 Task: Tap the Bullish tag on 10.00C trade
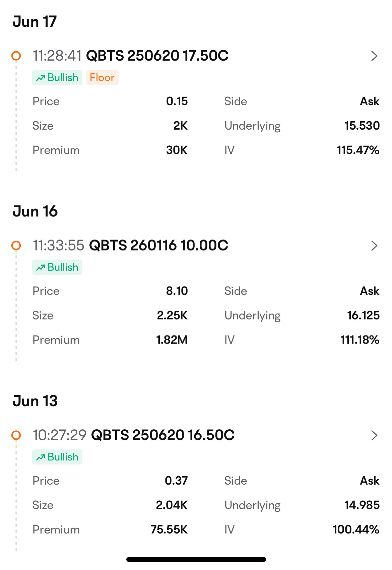(57, 267)
